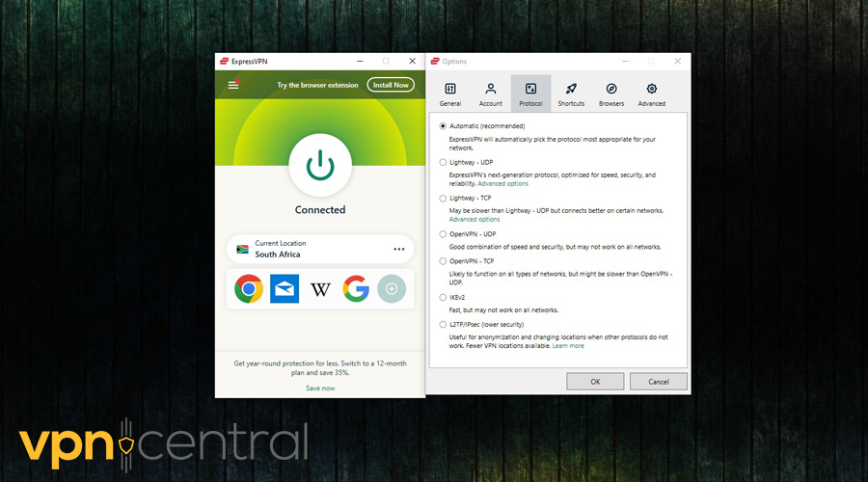Click the South Africa flag icon

coord(242,249)
